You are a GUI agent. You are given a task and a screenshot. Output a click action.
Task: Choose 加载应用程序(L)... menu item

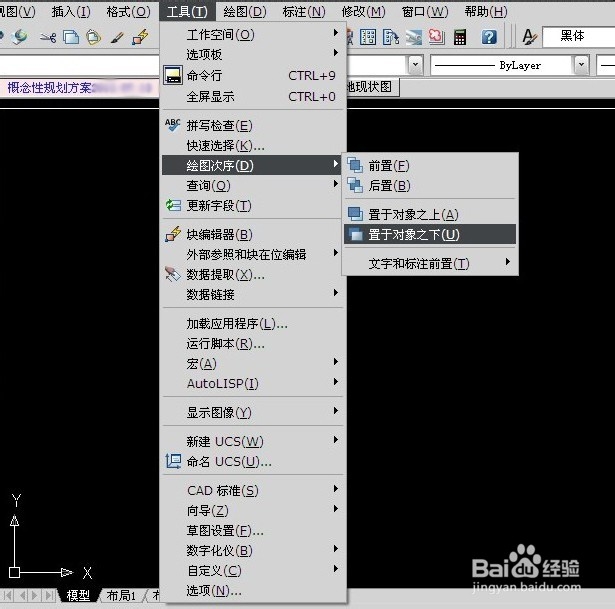click(253, 324)
